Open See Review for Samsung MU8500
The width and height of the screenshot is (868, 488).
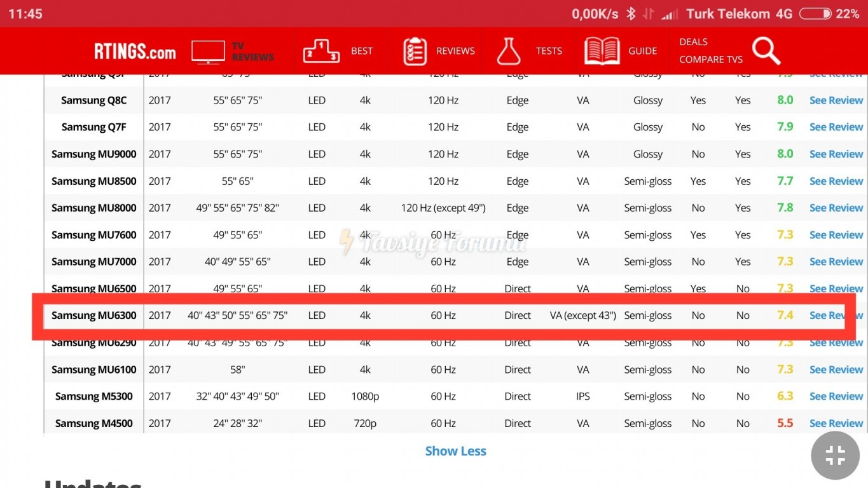pos(836,181)
